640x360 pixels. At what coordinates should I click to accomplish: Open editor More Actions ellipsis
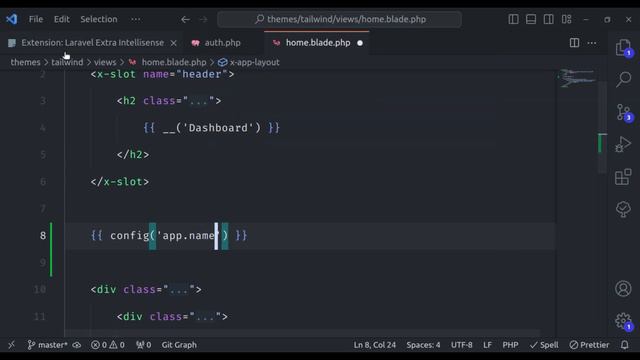pos(592,42)
